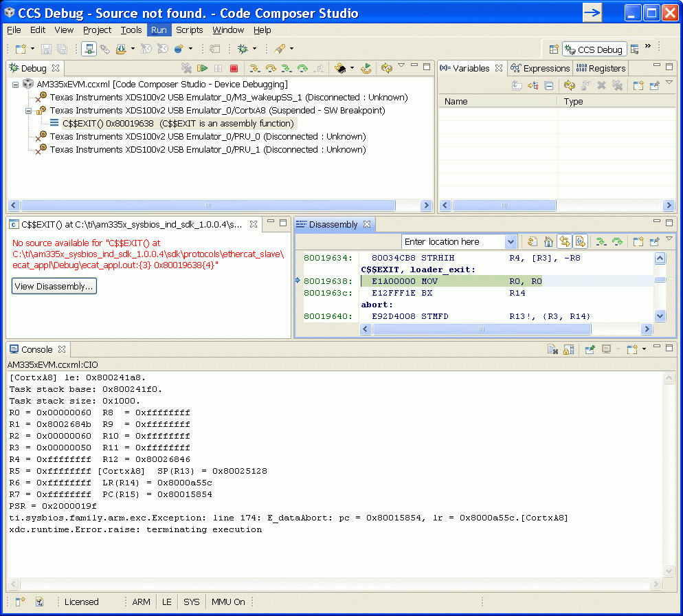Toggle Show Type Names in Variables view

pos(517,85)
